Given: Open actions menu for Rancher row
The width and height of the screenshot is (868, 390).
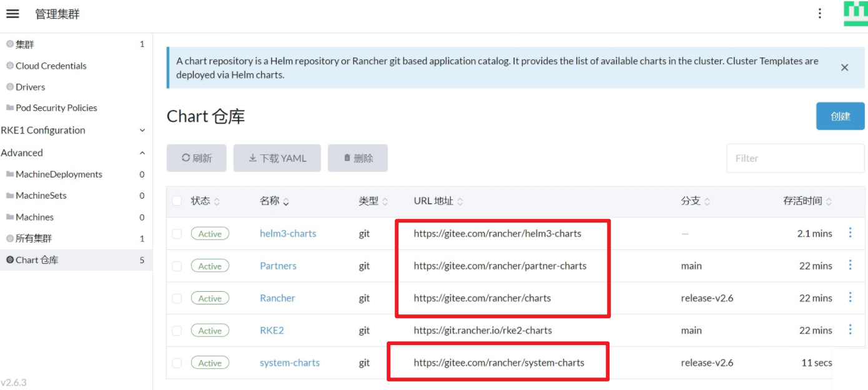Looking at the screenshot, I should click(x=850, y=297).
